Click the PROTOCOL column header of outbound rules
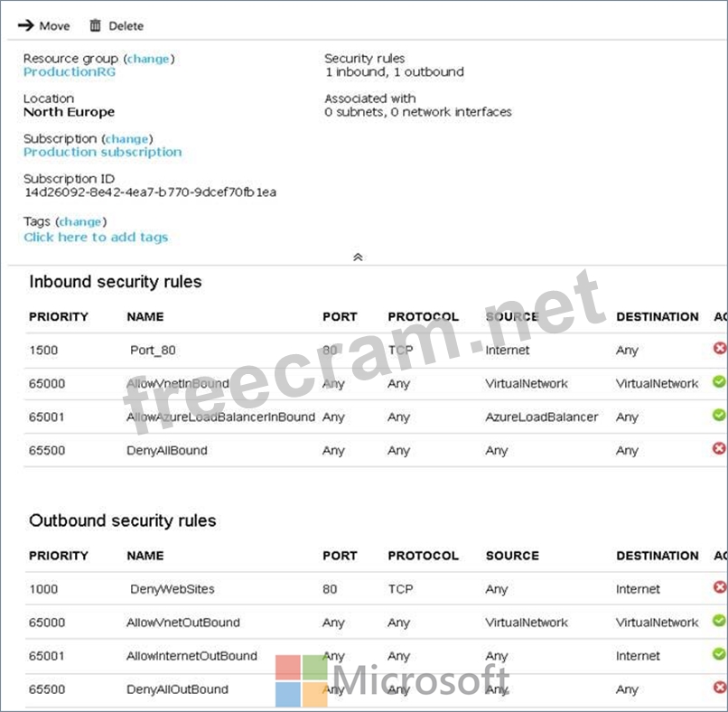 [x=423, y=556]
